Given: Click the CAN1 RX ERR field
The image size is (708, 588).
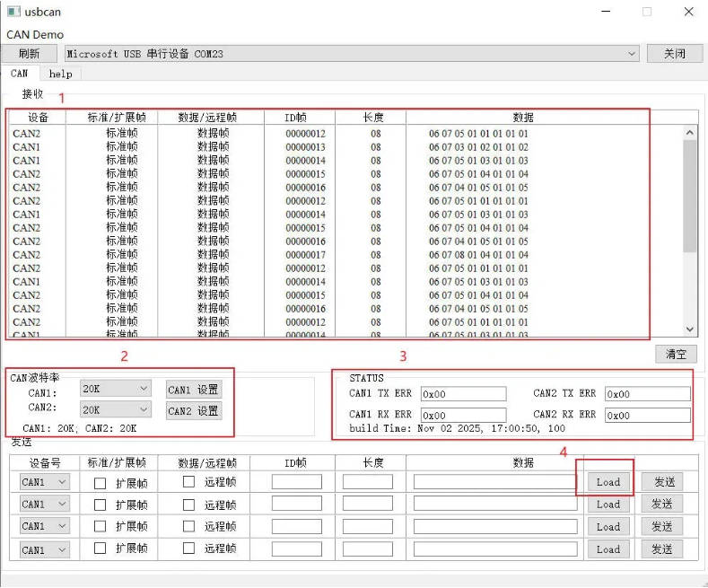Looking at the screenshot, I should (463, 415).
